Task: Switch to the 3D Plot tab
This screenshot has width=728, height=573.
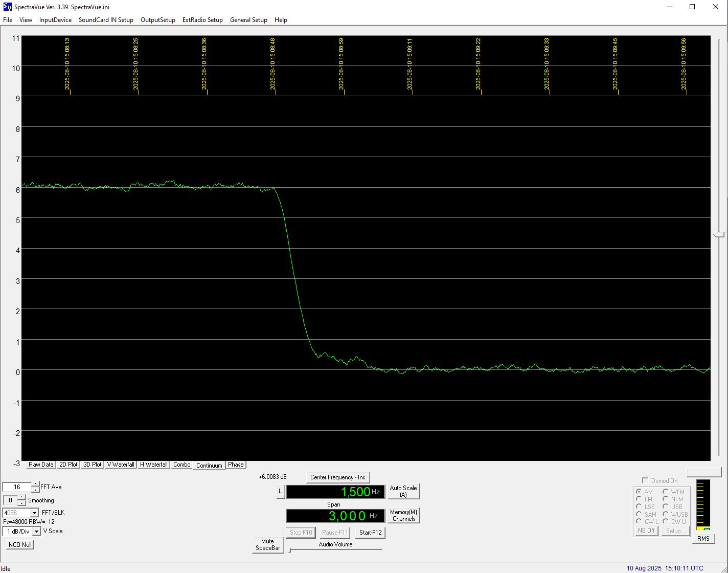Action: [x=93, y=465]
